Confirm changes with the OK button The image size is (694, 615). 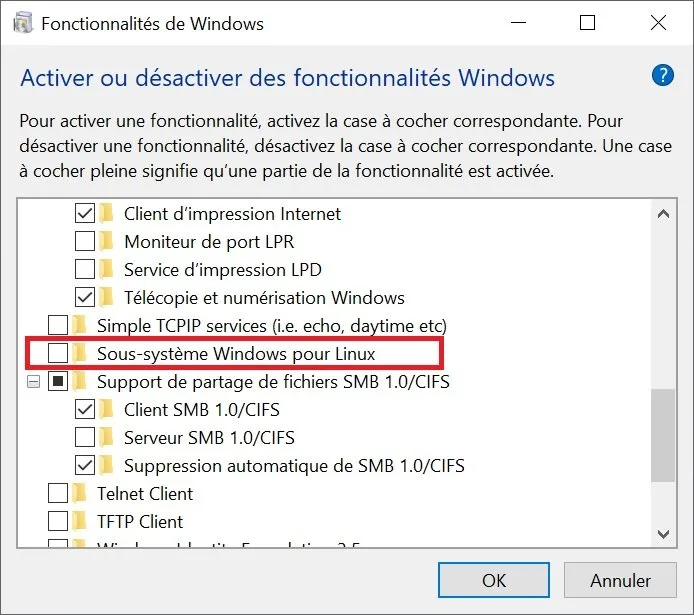tap(494, 580)
